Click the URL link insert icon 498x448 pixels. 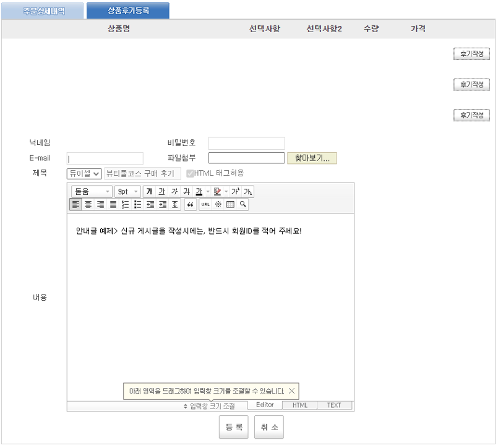205,205
